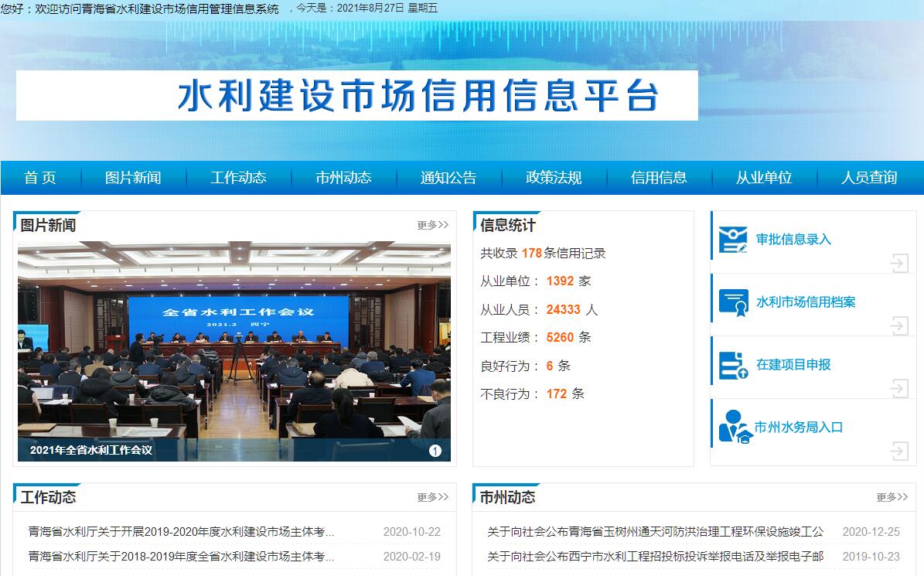The height and width of the screenshot is (576, 924).
Task: Click the 在建项目申报 upload document icon
Action: (733, 365)
